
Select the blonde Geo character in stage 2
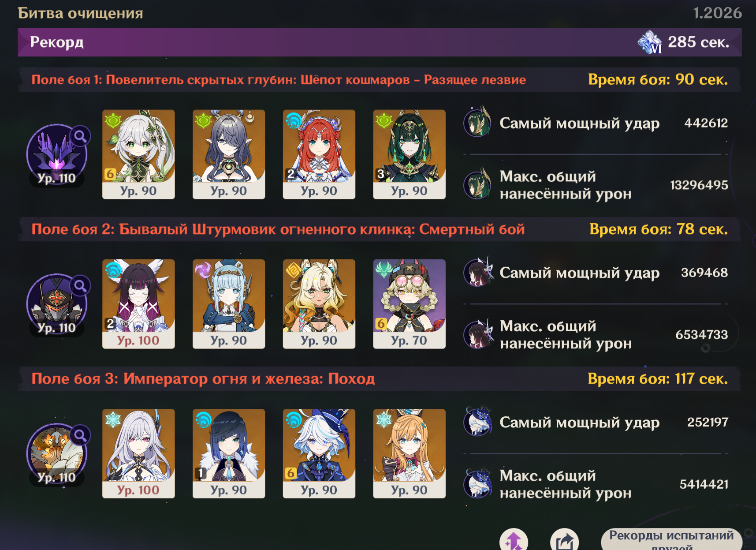pyautogui.click(x=319, y=304)
